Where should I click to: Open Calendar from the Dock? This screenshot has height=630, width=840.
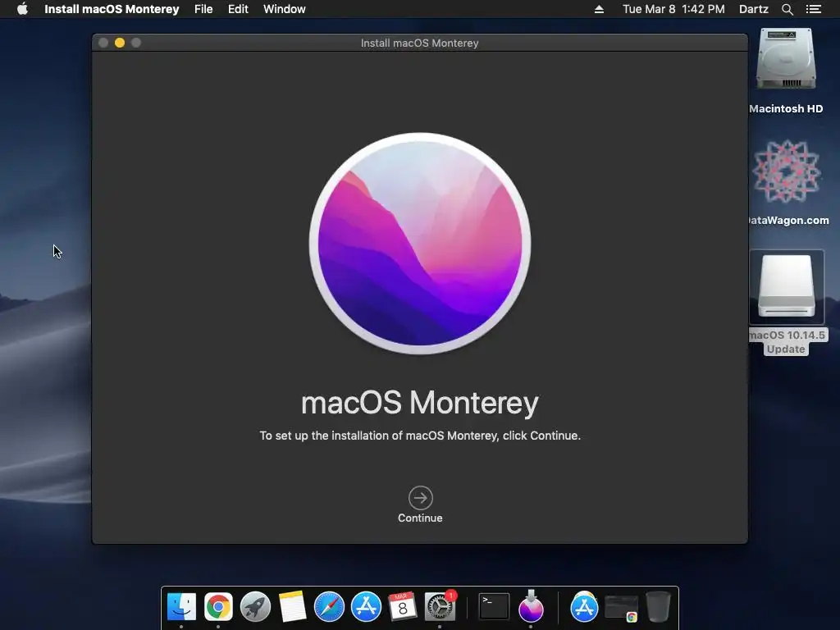pos(402,607)
